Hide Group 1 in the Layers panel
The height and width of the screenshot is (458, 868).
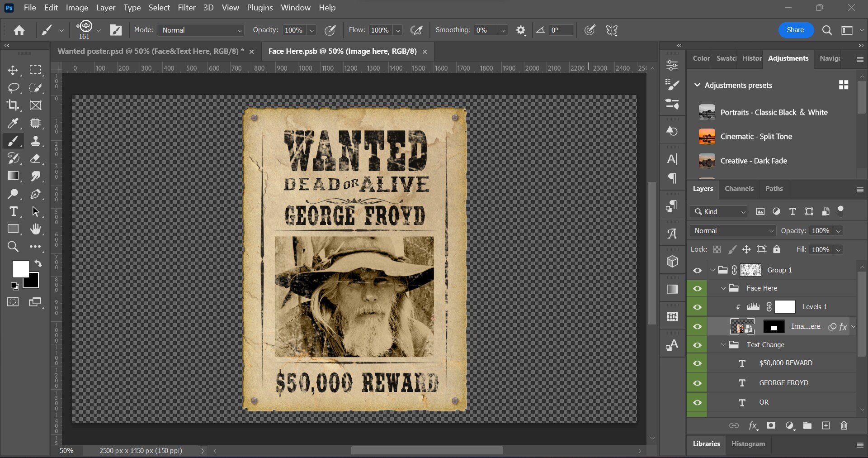tap(697, 270)
